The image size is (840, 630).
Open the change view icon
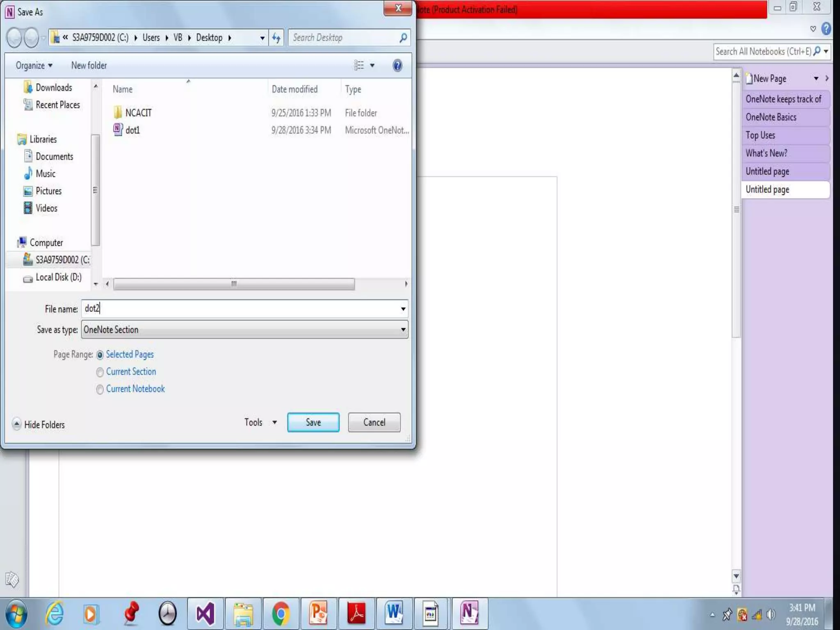[359, 66]
